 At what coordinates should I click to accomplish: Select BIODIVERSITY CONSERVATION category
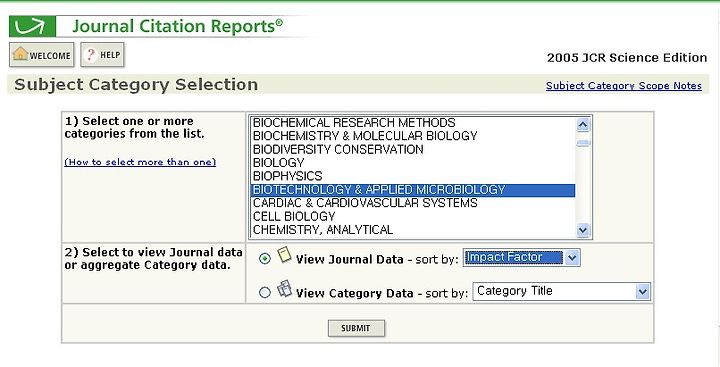pyautogui.click(x=412, y=150)
